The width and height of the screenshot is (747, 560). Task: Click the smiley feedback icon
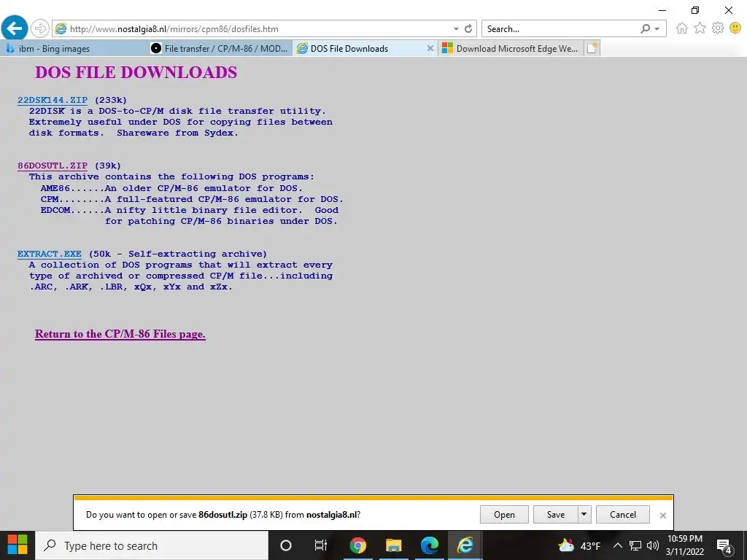735,28
